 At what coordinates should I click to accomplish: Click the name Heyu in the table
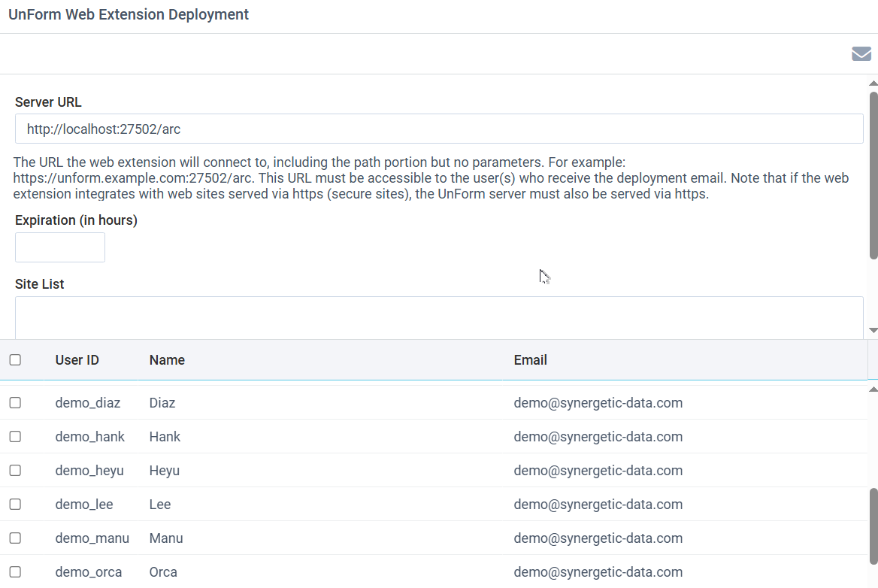pos(164,471)
